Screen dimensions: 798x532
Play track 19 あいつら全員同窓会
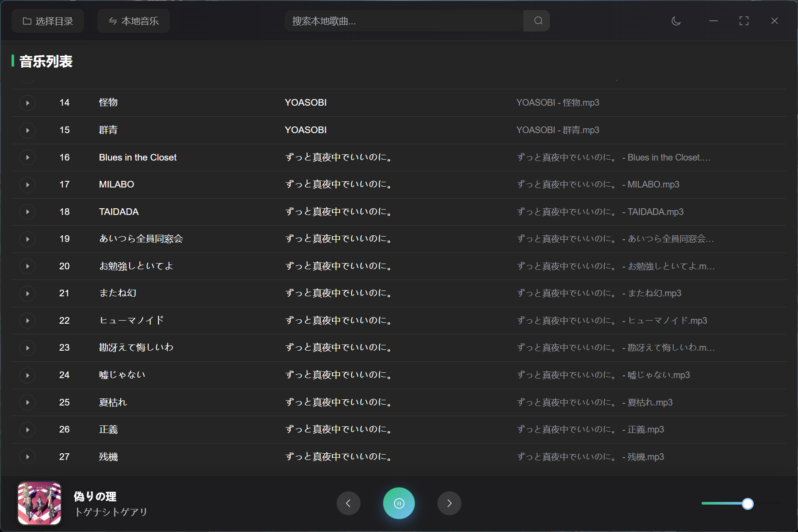click(27, 239)
